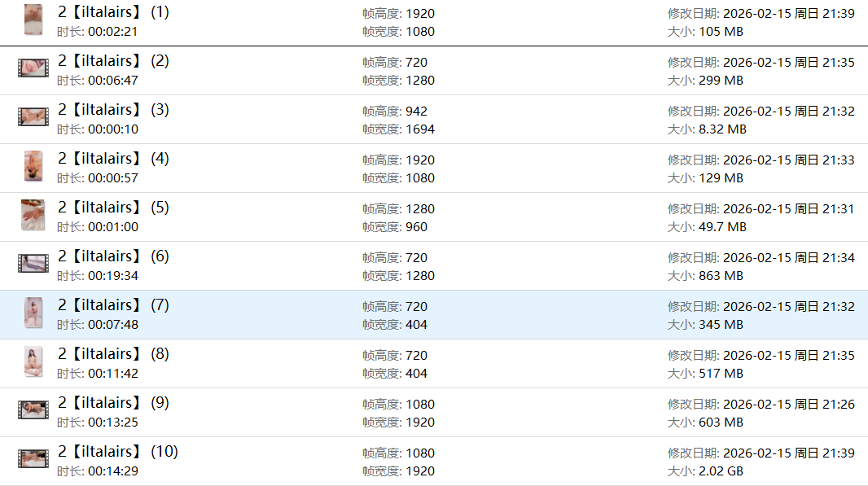The width and height of the screenshot is (868, 486).
Task: Select the 00:00:57 duration text
Action: [113, 178]
